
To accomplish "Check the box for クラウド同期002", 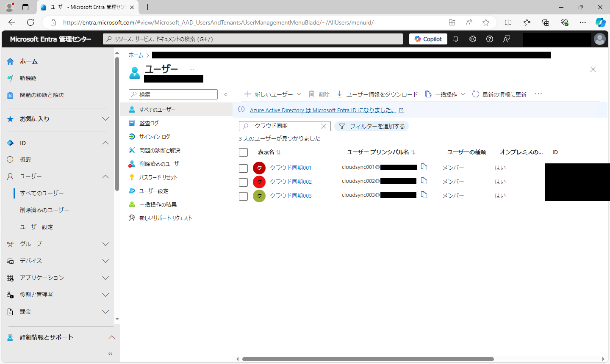I will click(x=243, y=182).
